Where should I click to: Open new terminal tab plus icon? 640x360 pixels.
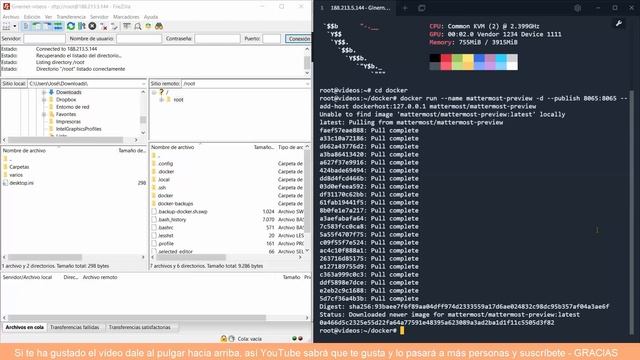click(405, 8)
